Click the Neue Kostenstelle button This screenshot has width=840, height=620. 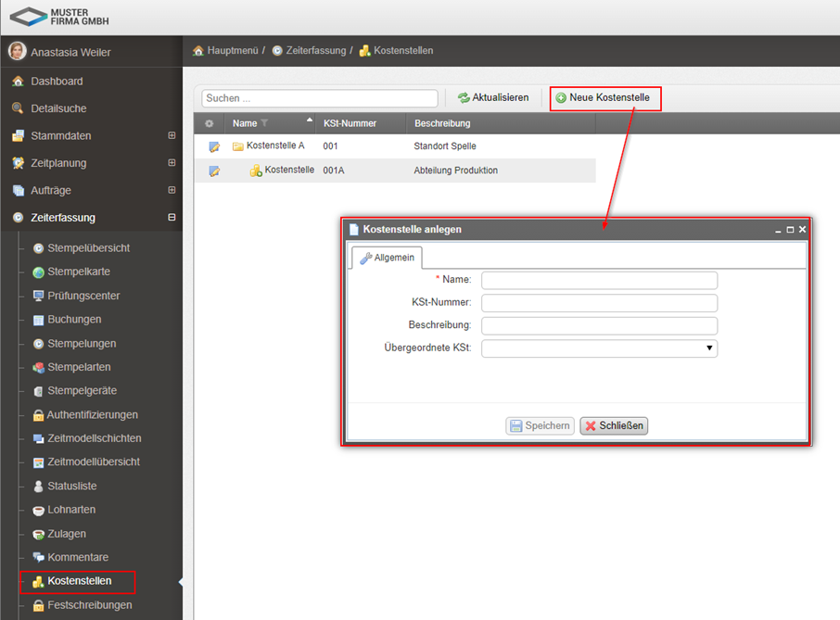[x=604, y=98]
